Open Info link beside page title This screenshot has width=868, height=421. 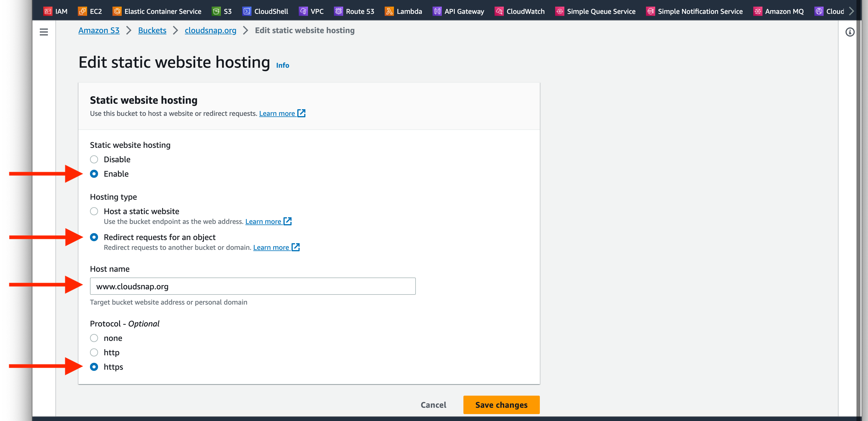(283, 65)
